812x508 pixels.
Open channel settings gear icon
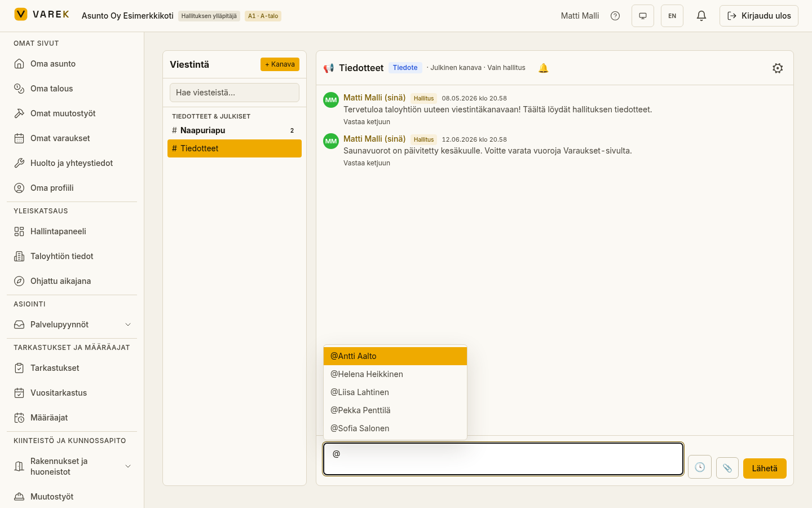[778, 68]
